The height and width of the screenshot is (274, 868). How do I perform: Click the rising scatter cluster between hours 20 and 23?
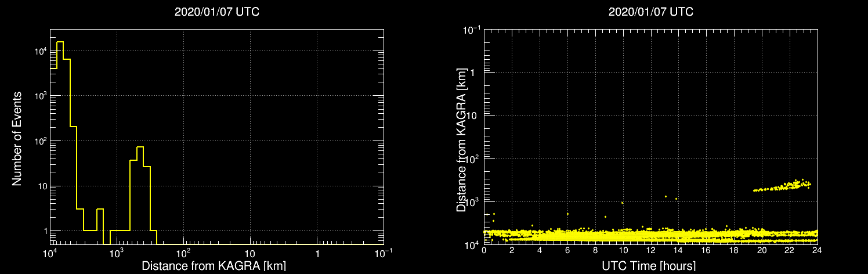point(782,186)
